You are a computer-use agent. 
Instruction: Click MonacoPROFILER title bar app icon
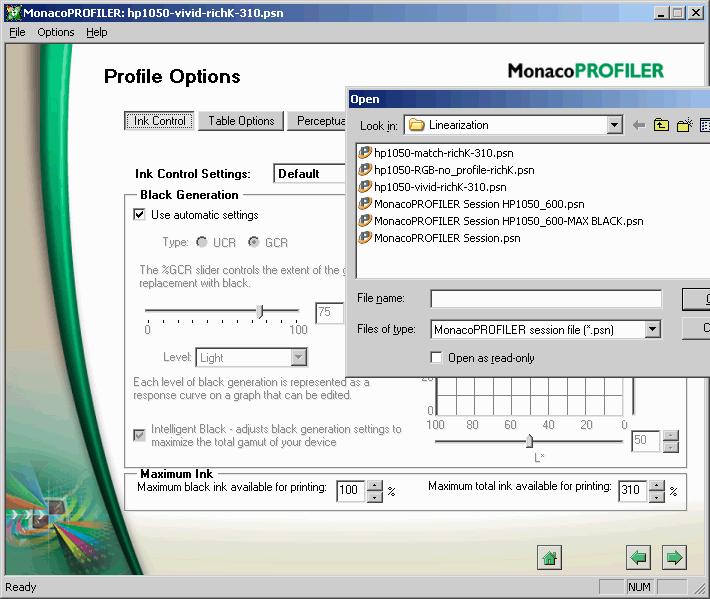tap(13, 13)
